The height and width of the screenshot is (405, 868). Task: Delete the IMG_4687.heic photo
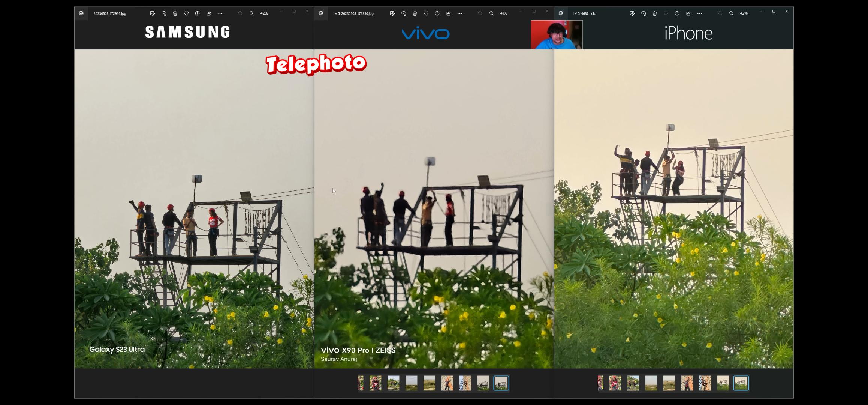coord(655,13)
